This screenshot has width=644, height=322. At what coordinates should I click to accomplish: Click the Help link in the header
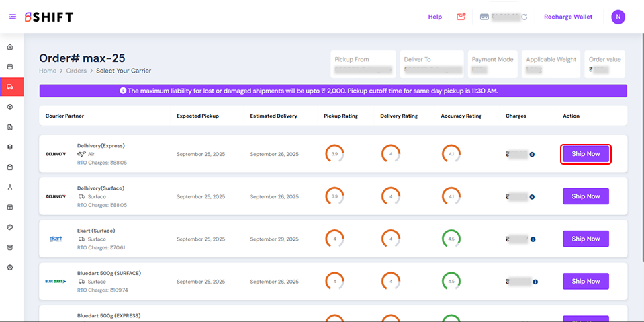tap(435, 17)
